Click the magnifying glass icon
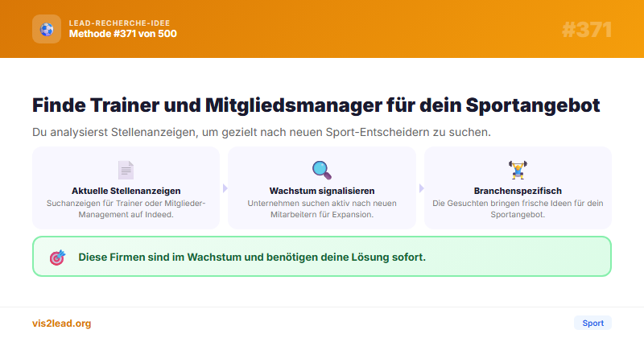Viewport: 644px width, 338px height. [x=321, y=170]
